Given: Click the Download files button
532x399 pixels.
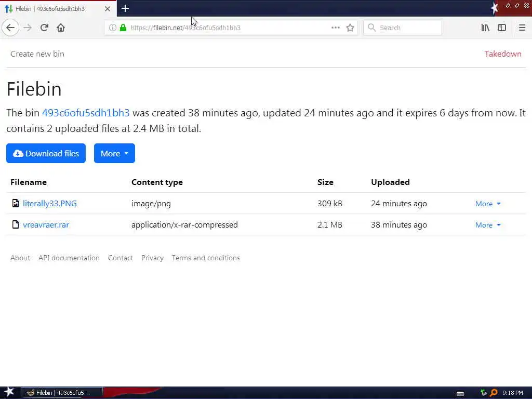Looking at the screenshot, I should [x=46, y=153].
